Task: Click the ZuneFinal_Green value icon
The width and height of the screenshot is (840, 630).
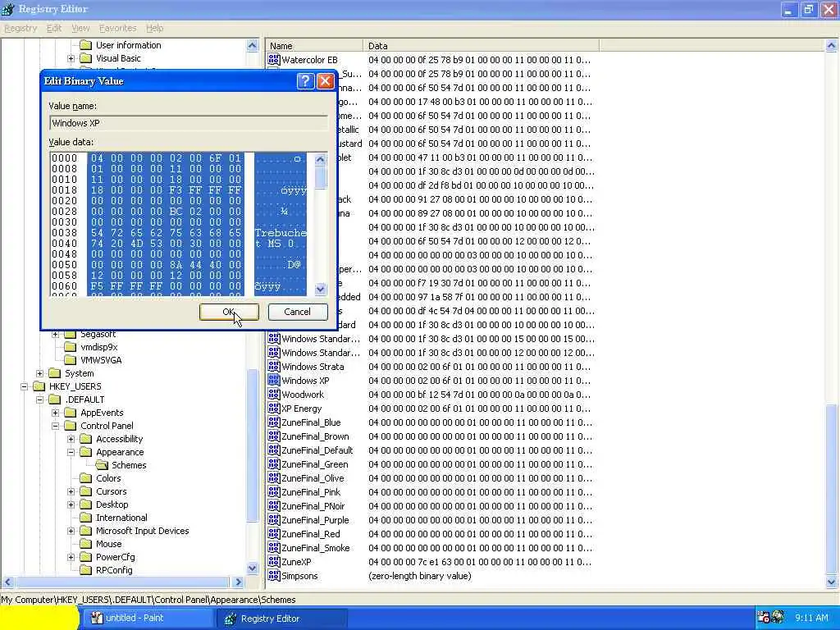Action: (x=274, y=464)
